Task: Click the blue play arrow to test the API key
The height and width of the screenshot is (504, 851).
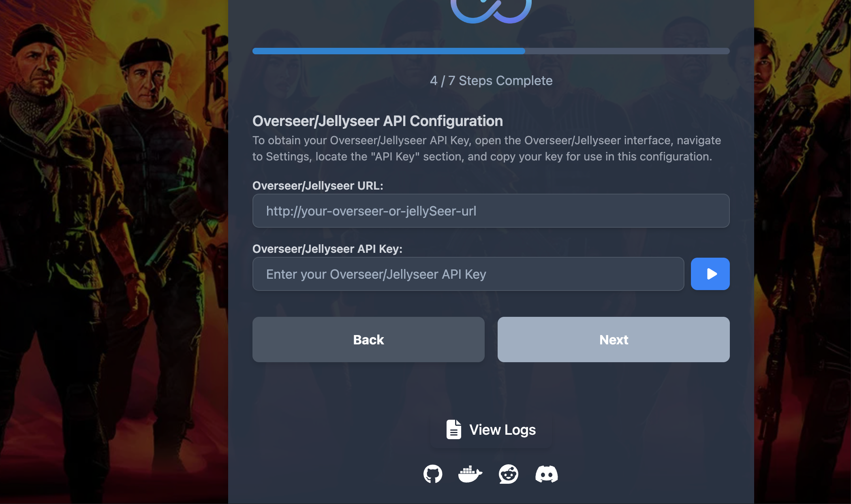Action: click(710, 274)
